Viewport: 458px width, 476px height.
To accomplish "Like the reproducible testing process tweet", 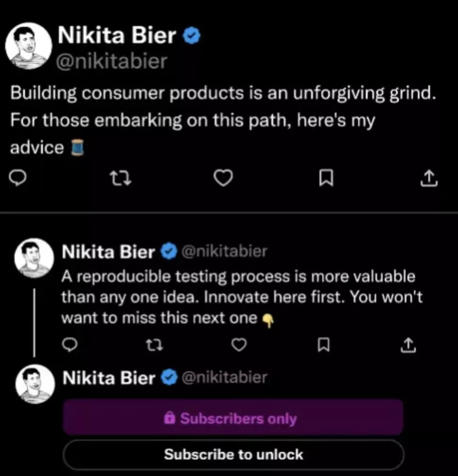I will (239, 346).
